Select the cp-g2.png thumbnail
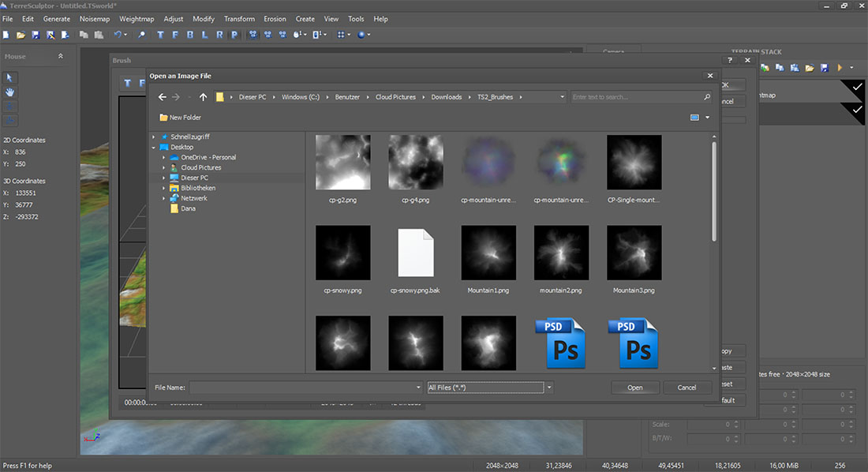This screenshot has height=472, width=868. (343, 163)
